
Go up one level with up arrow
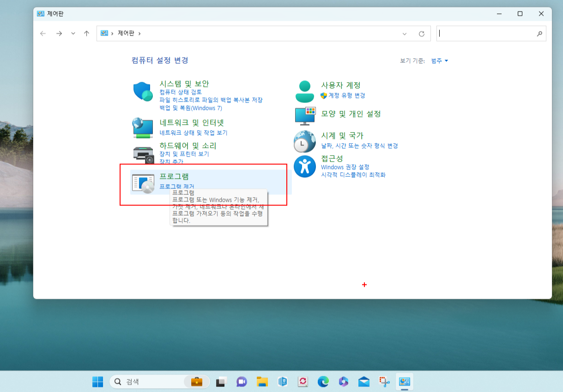[86, 34]
